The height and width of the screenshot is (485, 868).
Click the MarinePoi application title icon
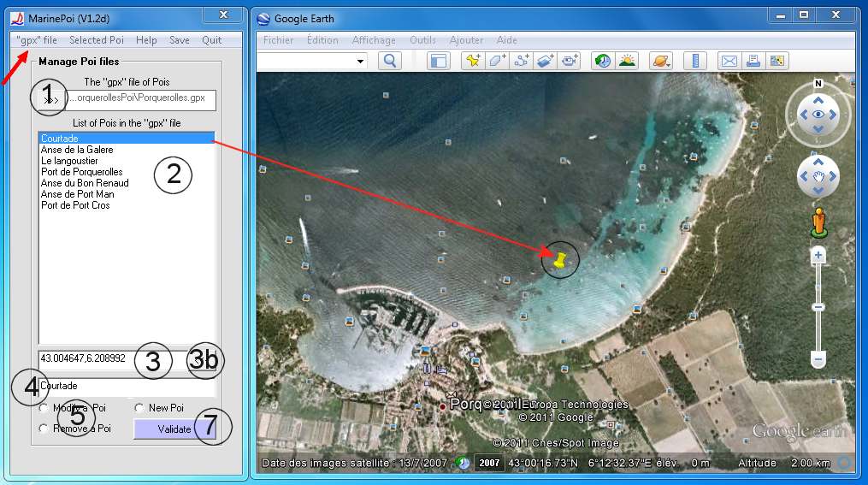point(17,18)
